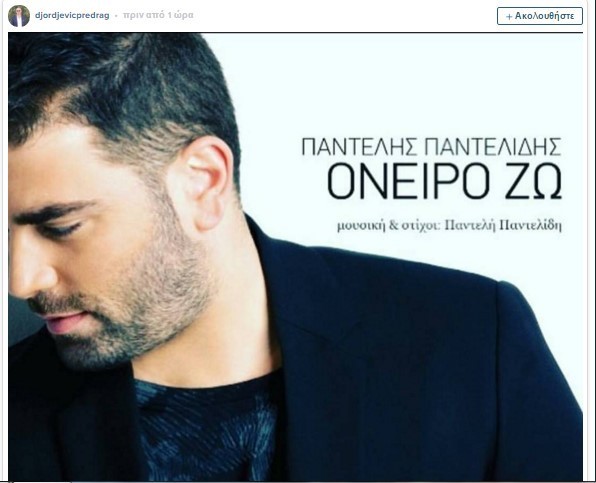This screenshot has width=596, height=483.
Task: Click the plus icon in the follow button
Action: (509, 17)
